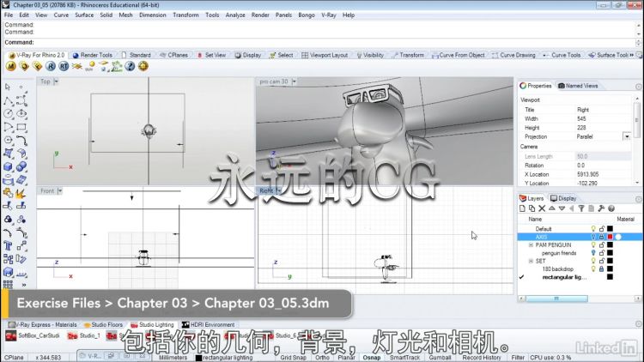
Task: Open Projection Parallel dropdown
Action: (x=627, y=136)
